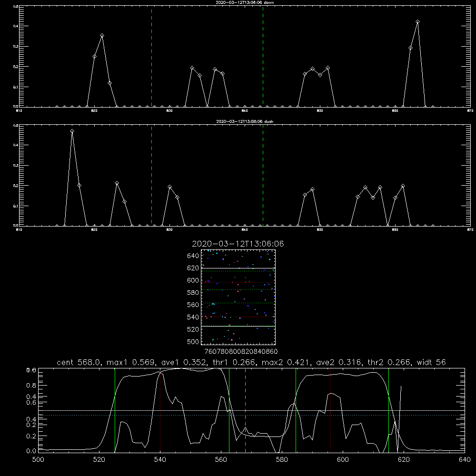The width and height of the screenshot is (476, 476).
Task: Click the '540' x-axis label of the bottom plot
Action: coord(160,460)
